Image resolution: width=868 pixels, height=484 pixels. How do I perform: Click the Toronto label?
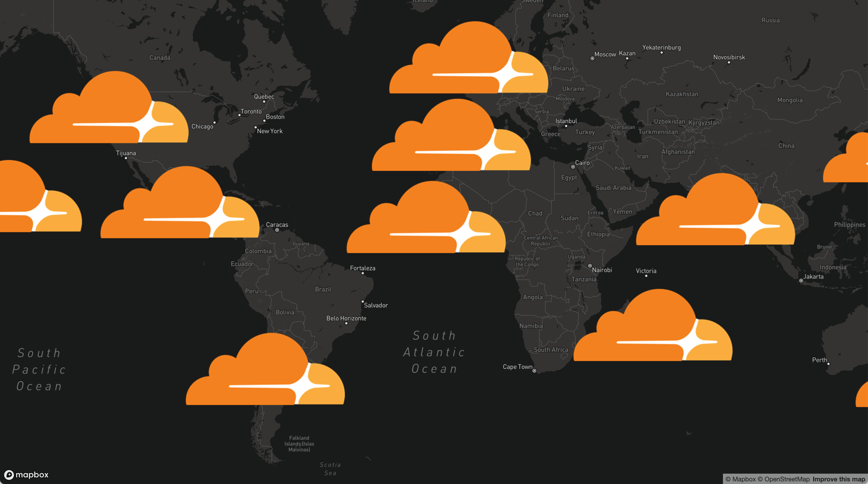251,111
